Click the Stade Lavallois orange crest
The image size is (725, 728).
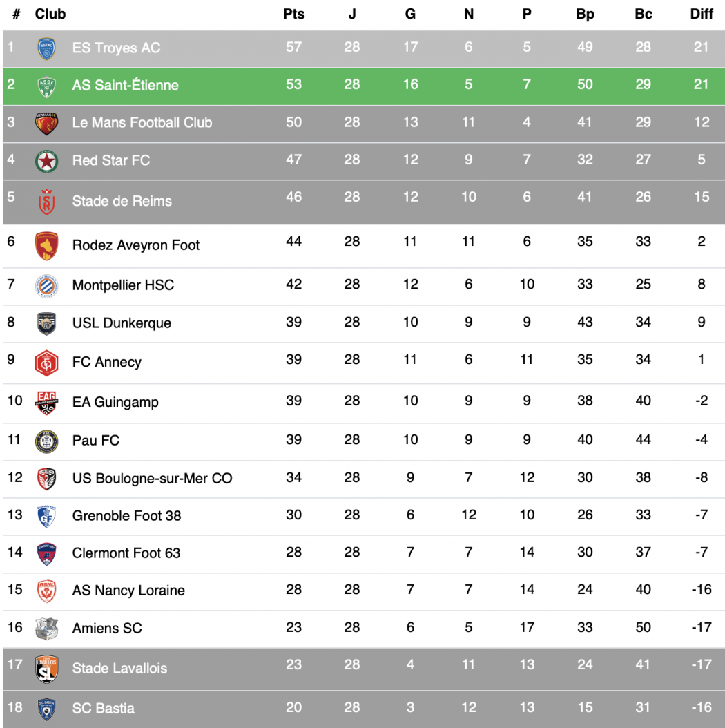46,669
